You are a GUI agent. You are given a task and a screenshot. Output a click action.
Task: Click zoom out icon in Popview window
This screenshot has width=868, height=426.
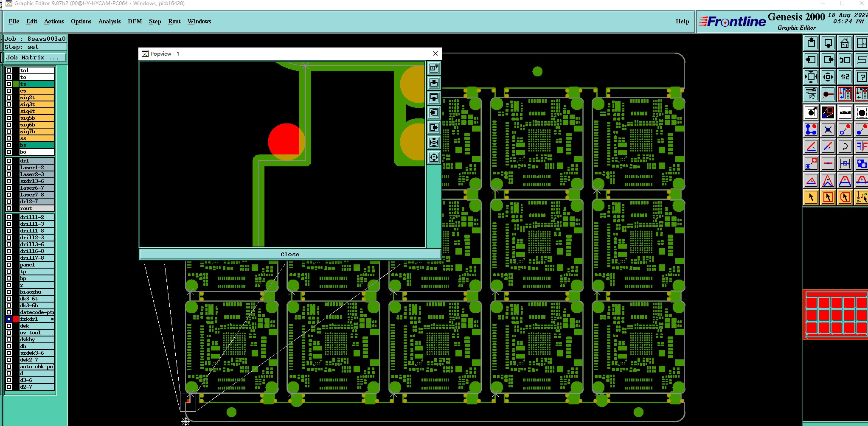(x=434, y=157)
